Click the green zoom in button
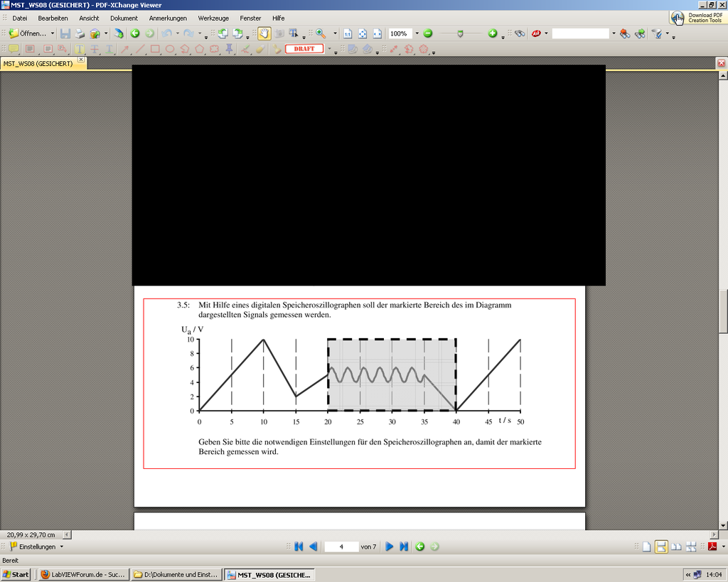The height and width of the screenshot is (582, 728). [493, 33]
